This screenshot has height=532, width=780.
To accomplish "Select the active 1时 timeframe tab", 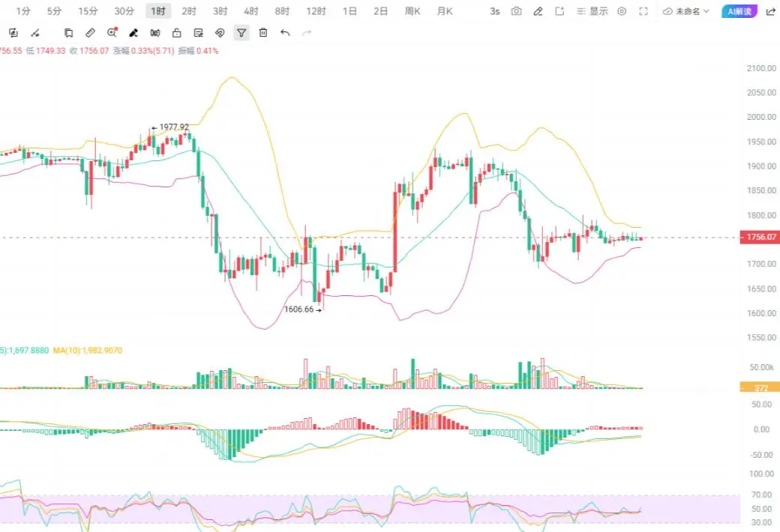I will (158, 11).
